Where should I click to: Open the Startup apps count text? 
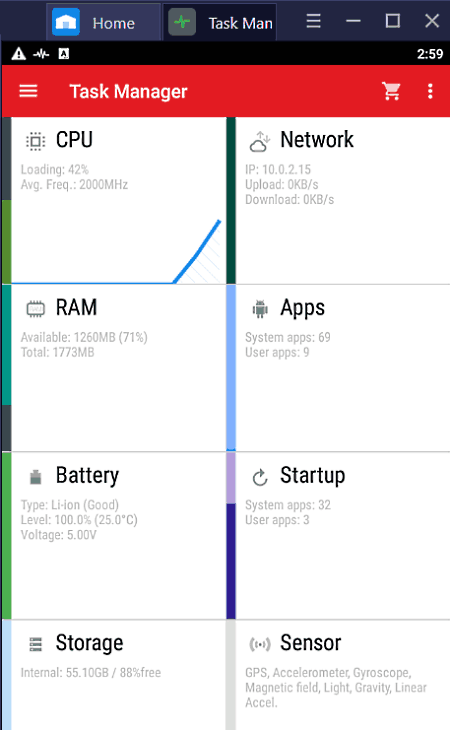[x=288, y=512]
